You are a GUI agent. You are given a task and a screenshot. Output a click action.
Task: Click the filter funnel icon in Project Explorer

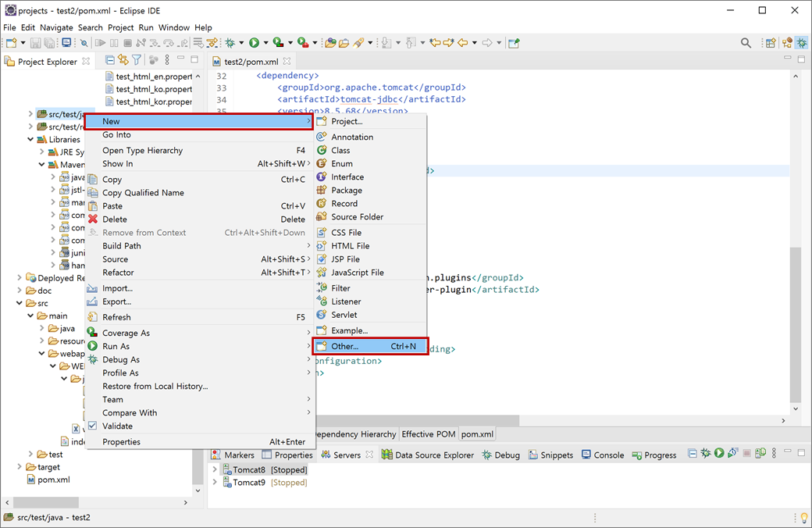[x=137, y=61]
